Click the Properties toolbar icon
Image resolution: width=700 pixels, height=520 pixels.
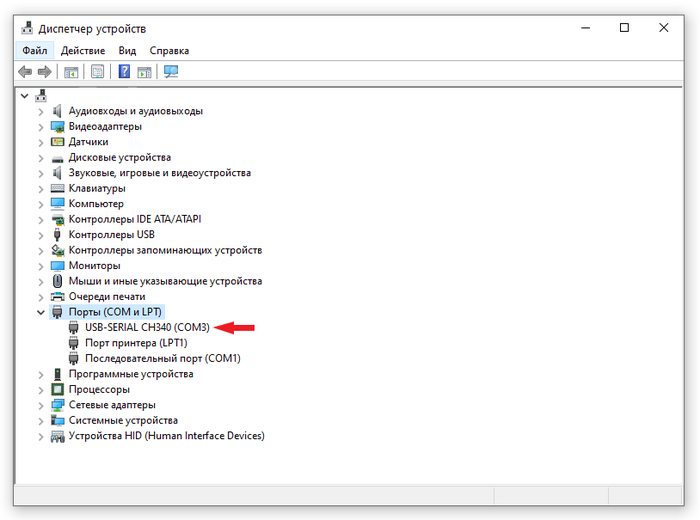coord(97,71)
